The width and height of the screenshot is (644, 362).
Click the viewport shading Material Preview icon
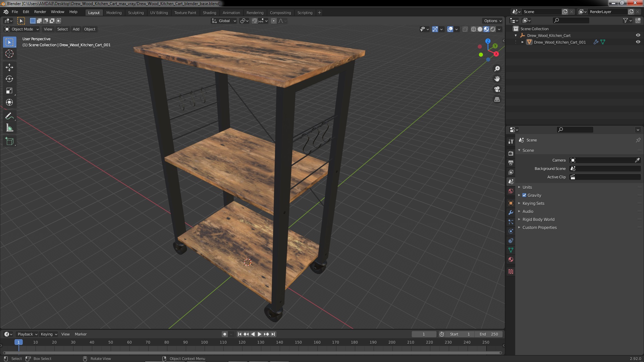(x=486, y=29)
